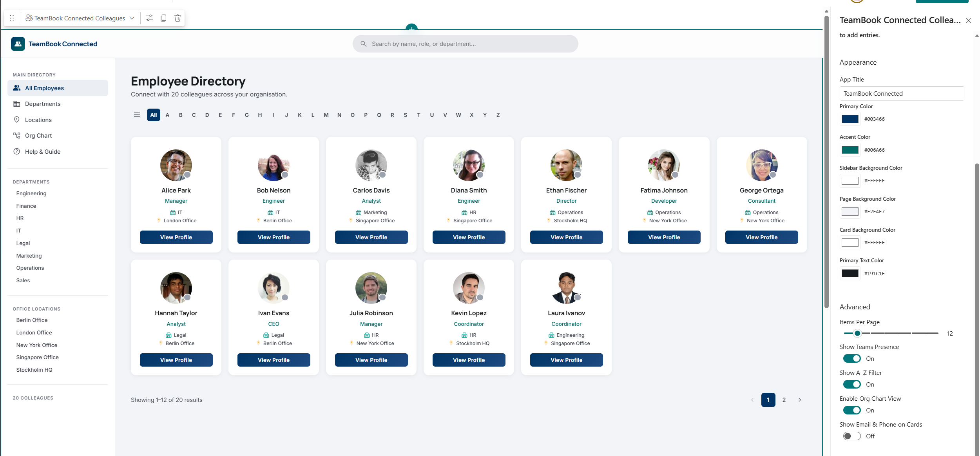Click the TeamBook Connected logo icon

click(x=18, y=44)
